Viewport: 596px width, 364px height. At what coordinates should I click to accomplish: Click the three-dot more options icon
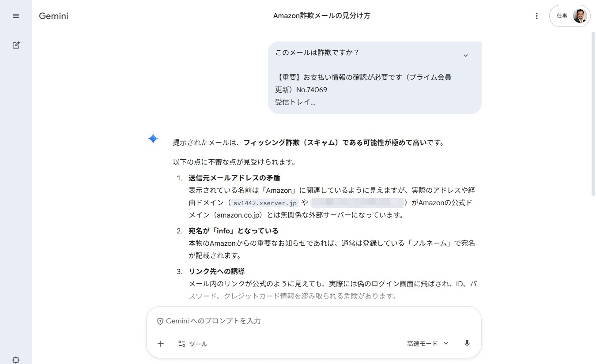tap(536, 16)
